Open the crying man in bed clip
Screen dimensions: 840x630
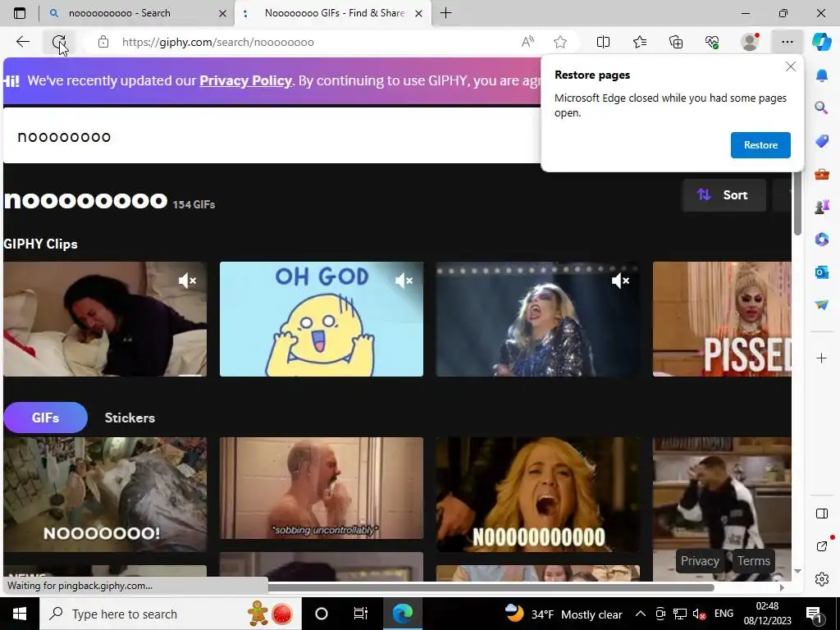tap(105, 319)
